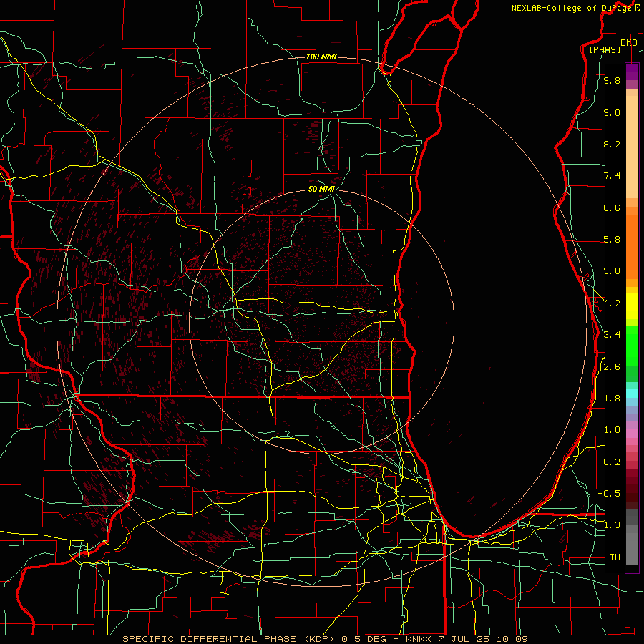Click the KMKX station identifier in the caption
644x644 pixels.
click(418, 639)
